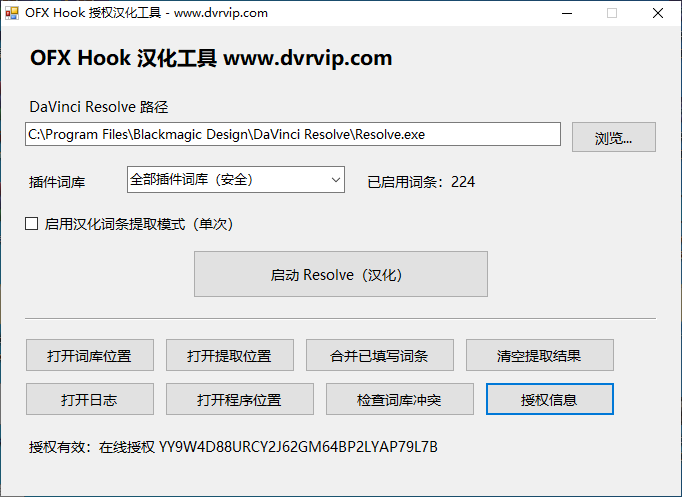Open the 全部插件词库（安全）dropdown

pyautogui.click(x=236, y=180)
